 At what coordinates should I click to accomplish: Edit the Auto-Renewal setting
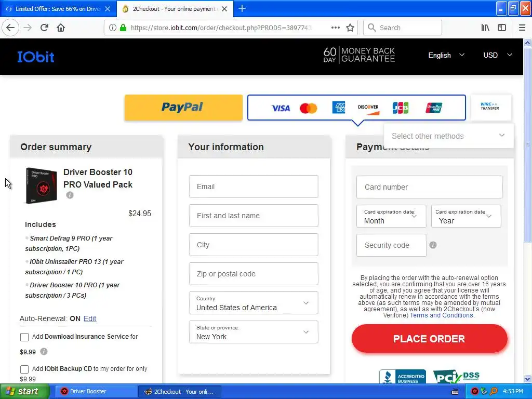[90, 318]
